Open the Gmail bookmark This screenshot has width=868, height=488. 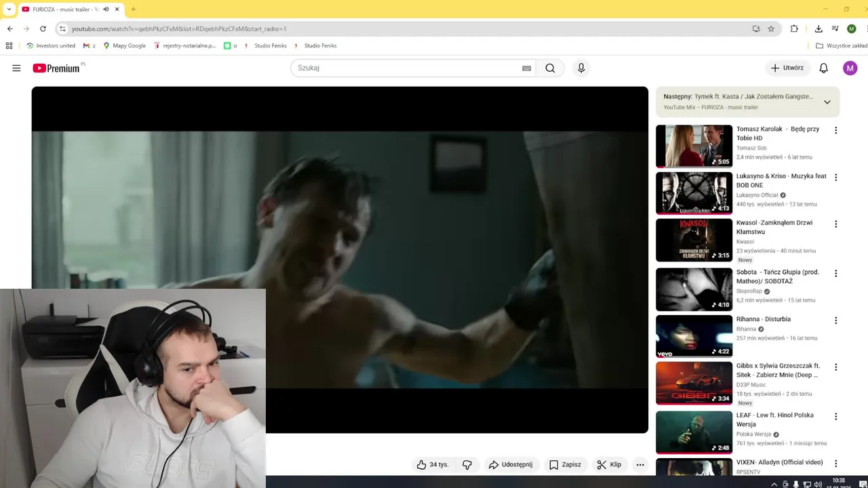(89, 45)
